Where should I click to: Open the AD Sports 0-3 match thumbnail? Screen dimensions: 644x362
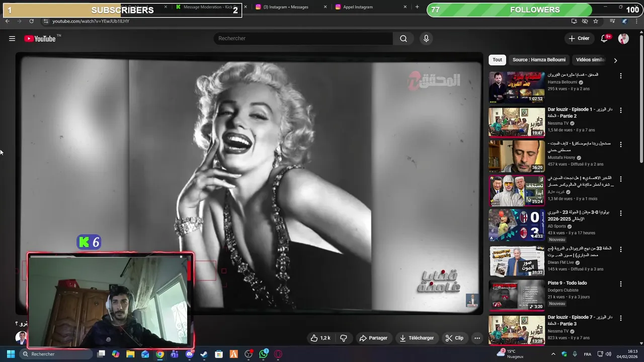(517, 225)
